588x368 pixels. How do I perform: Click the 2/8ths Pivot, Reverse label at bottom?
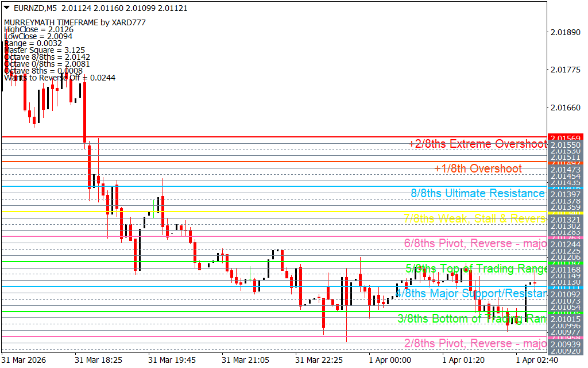click(475, 343)
